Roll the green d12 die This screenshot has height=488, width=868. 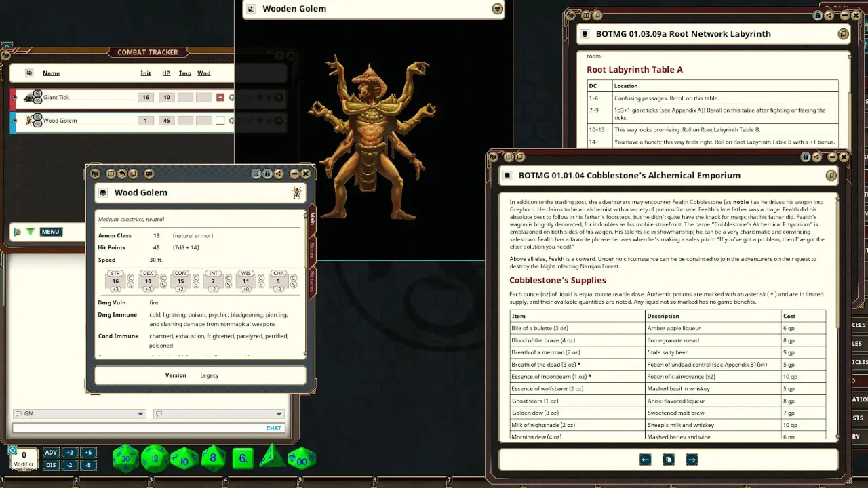click(155, 459)
